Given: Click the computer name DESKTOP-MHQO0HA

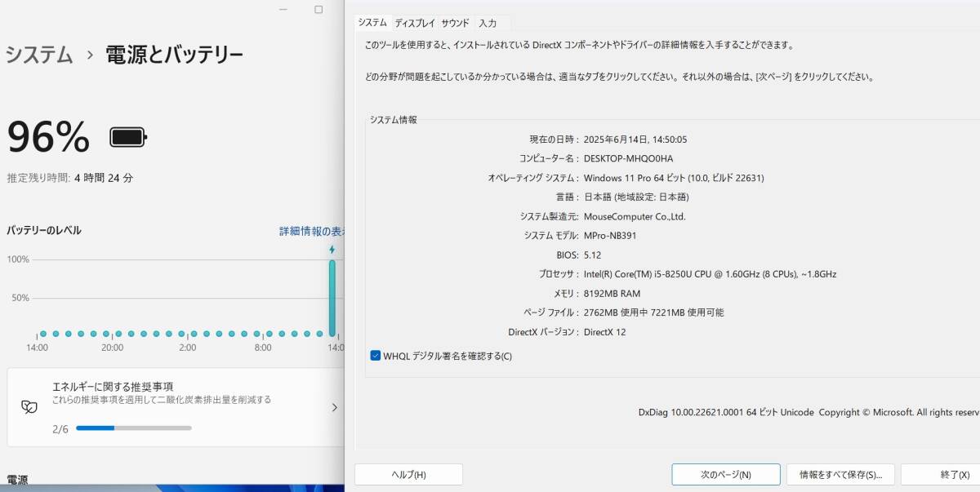Looking at the screenshot, I should point(629,158).
